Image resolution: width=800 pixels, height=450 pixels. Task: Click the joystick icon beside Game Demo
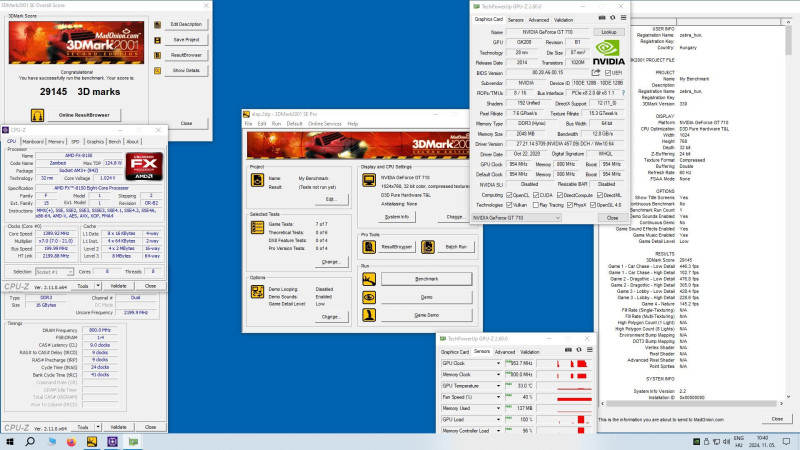pos(369,315)
